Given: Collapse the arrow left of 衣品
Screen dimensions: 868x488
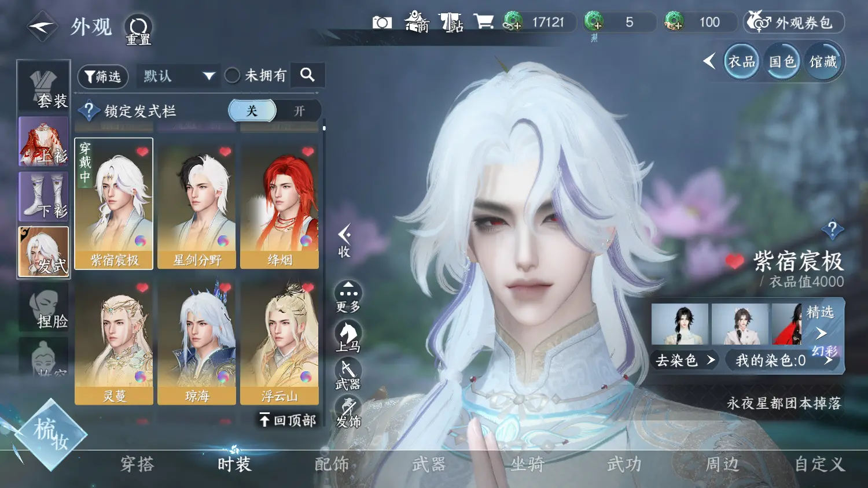Looking at the screenshot, I should point(709,61).
